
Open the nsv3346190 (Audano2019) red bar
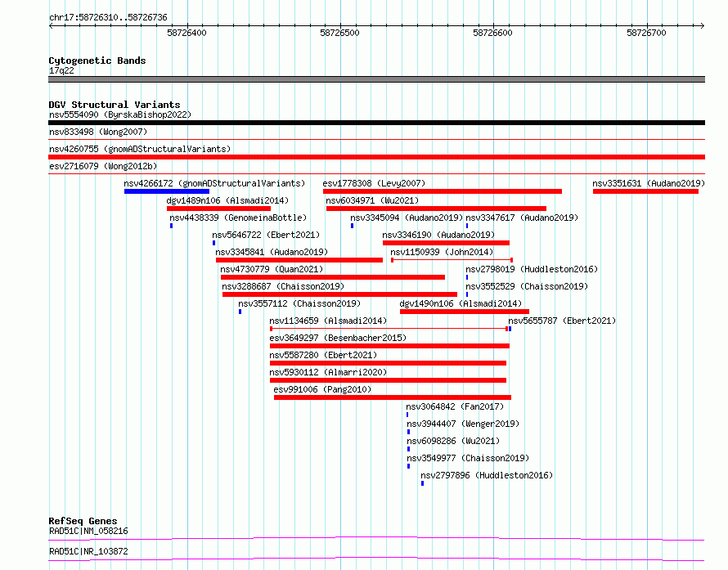[x=446, y=243]
